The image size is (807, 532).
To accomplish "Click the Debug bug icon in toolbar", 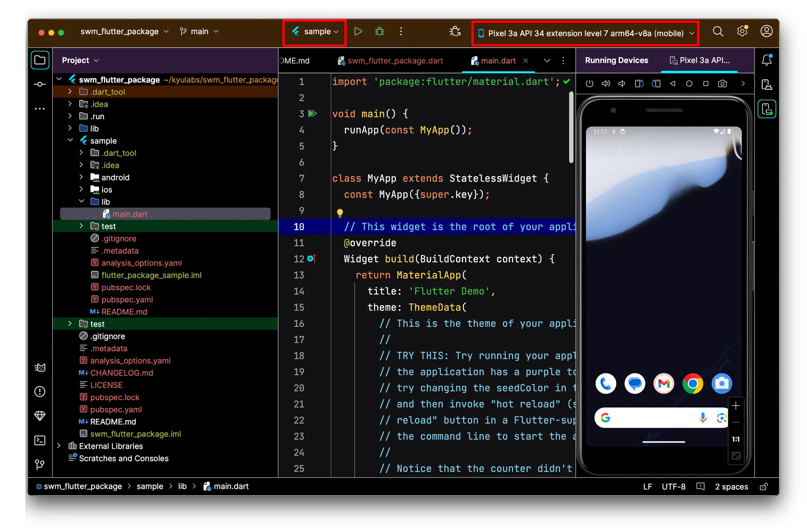I will point(379,32).
